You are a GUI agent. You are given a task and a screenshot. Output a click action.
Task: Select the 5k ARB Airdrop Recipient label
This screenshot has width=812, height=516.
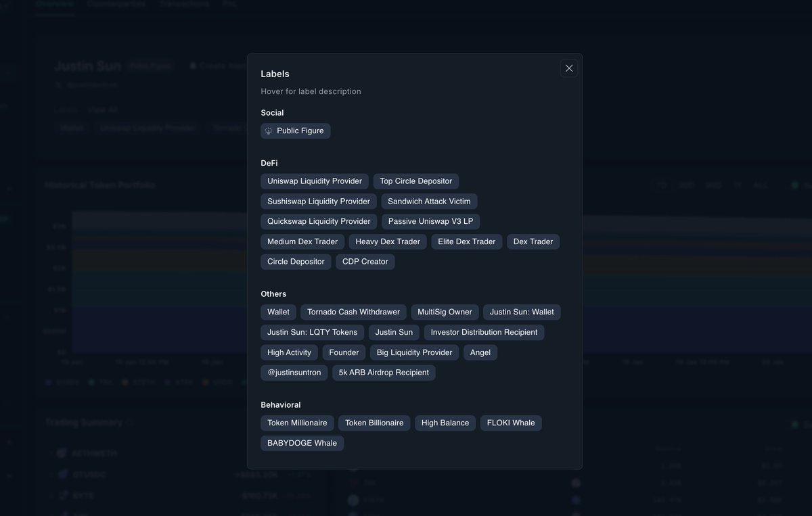(x=384, y=373)
